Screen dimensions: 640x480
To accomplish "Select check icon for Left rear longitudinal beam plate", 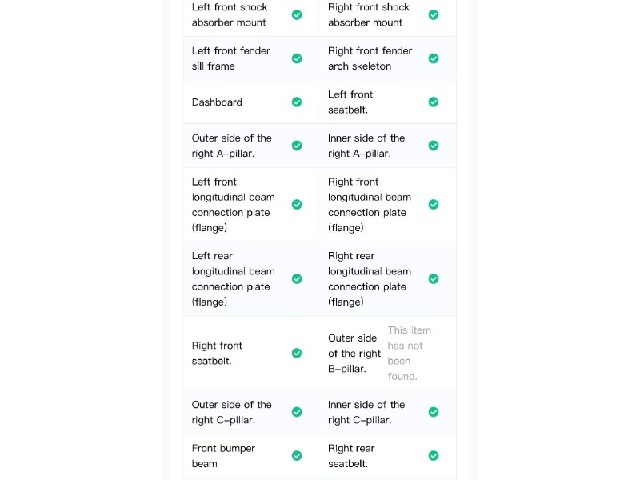I will coord(297,279).
